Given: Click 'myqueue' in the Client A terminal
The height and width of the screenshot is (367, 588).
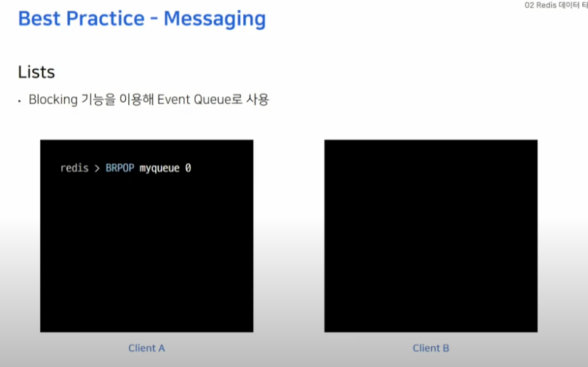Looking at the screenshot, I should [159, 168].
